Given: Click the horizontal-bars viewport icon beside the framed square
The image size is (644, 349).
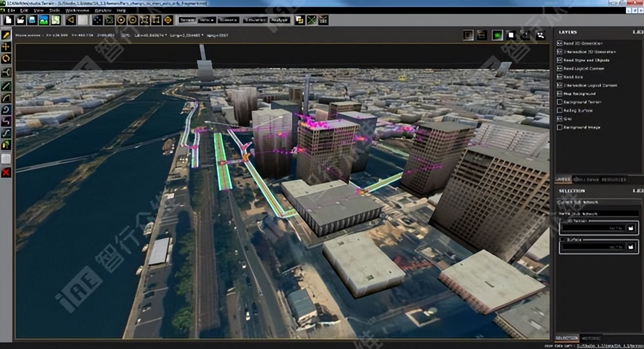Looking at the screenshot, I should click(482, 35).
